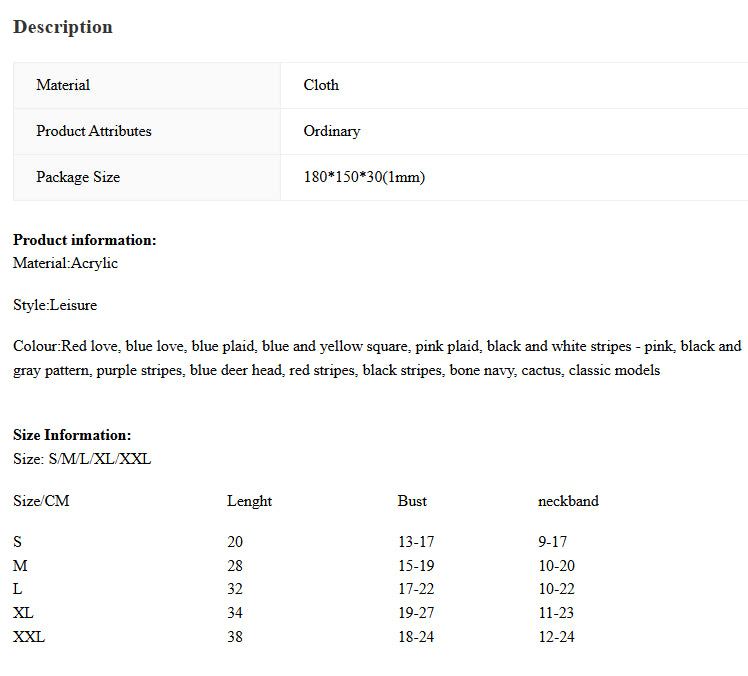The width and height of the screenshot is (748, 676).
Task: Click the Ordinary attribute value
Action: (332, 131)
